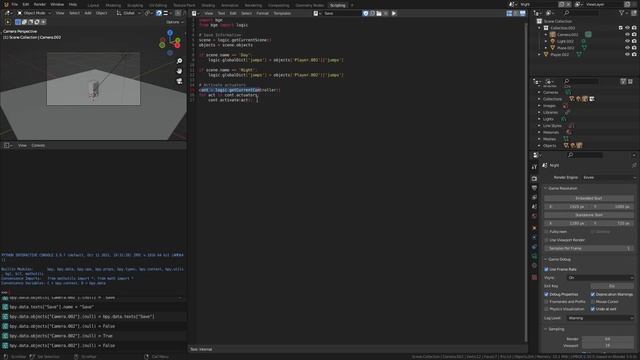Image resolution: width=640 pixels, height=360 pixels.
Task: Click the viewport Options button
Action: 174,22
